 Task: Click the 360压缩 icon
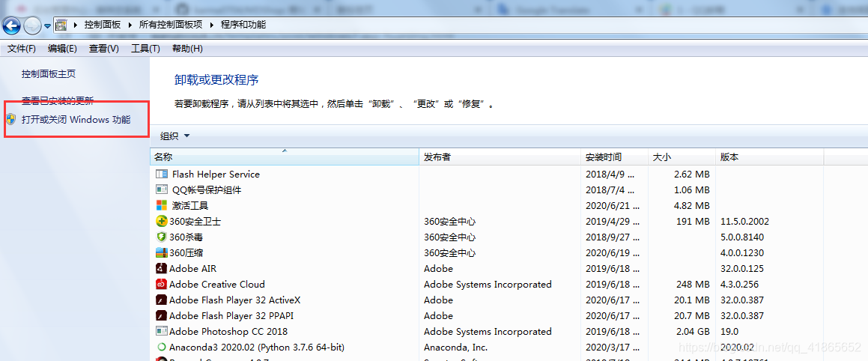(161, 252)
